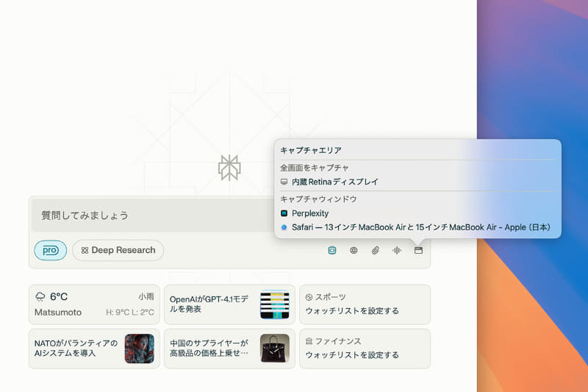Click the finance bank building icon

coord(309,341)
